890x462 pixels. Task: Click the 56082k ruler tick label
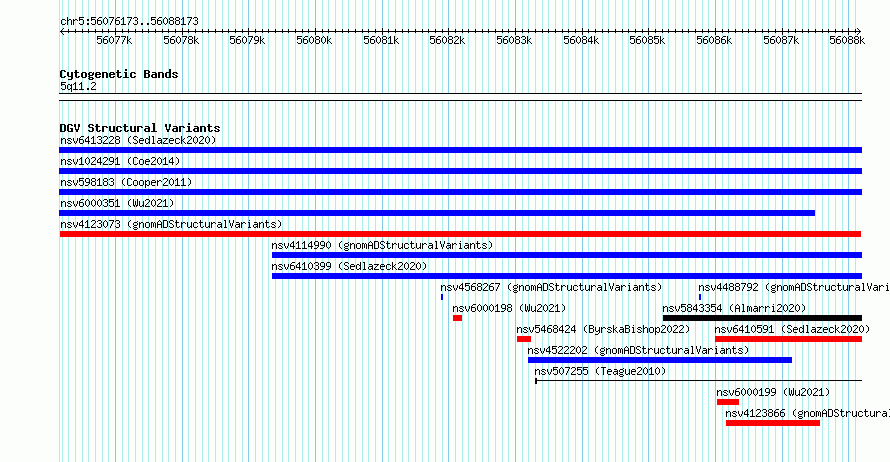[x=447, y=40]
